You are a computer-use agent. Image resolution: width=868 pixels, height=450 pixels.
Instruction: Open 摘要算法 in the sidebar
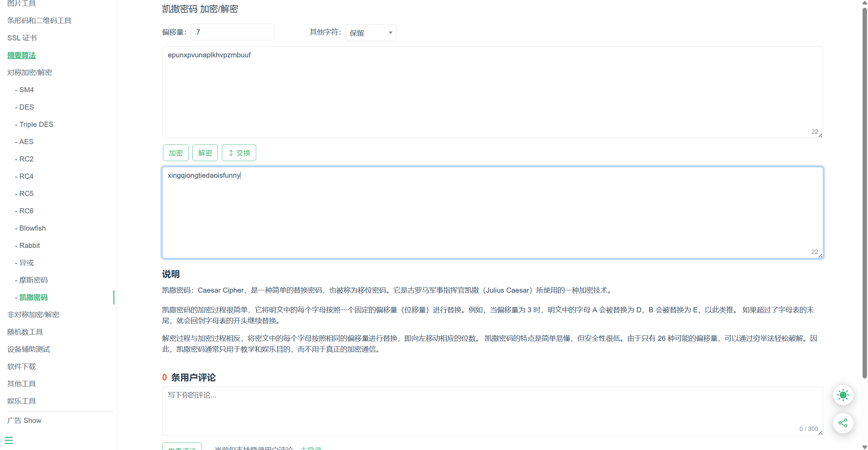pyautogui.click(x=21, y=55)
